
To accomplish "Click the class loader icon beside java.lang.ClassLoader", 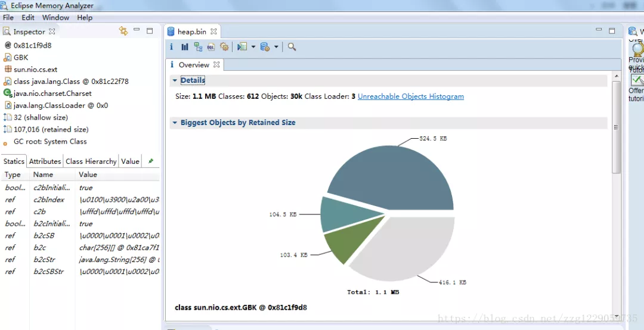I will coord(7,105).
